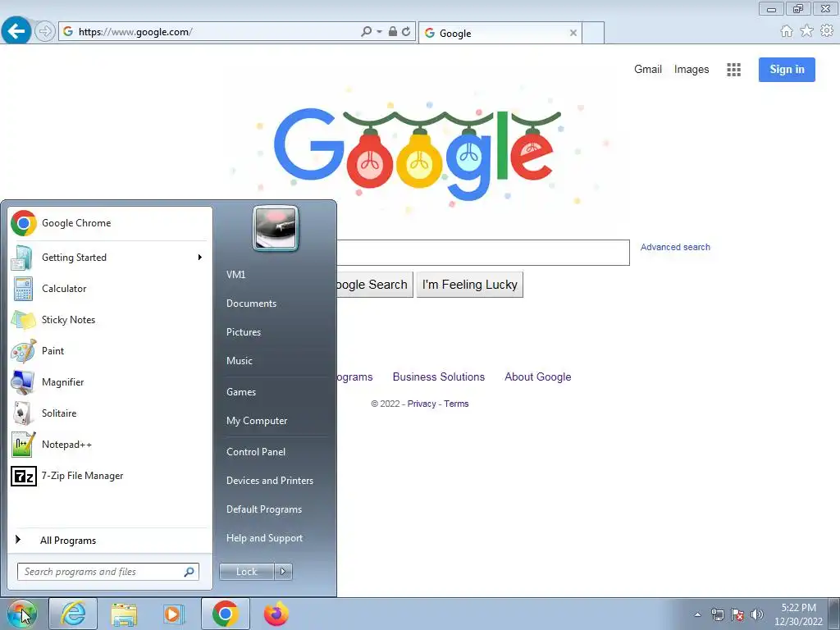Launch 7-Zip File Manager

pyautogui.click(x=110, y=476)
